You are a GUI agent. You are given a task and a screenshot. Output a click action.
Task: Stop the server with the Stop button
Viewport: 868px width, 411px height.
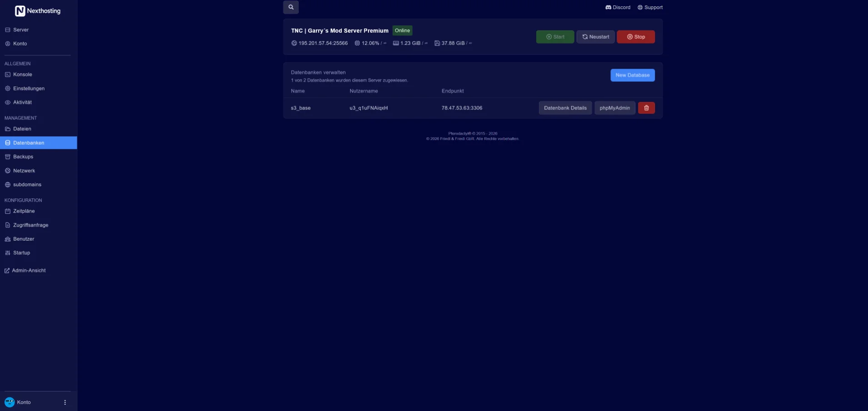pos(636,37)
